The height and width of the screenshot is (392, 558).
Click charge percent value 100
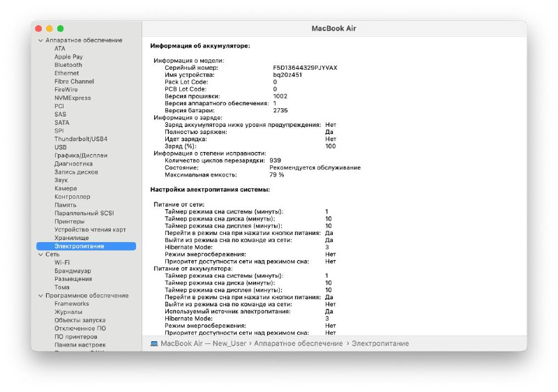(x=331, y=146)
